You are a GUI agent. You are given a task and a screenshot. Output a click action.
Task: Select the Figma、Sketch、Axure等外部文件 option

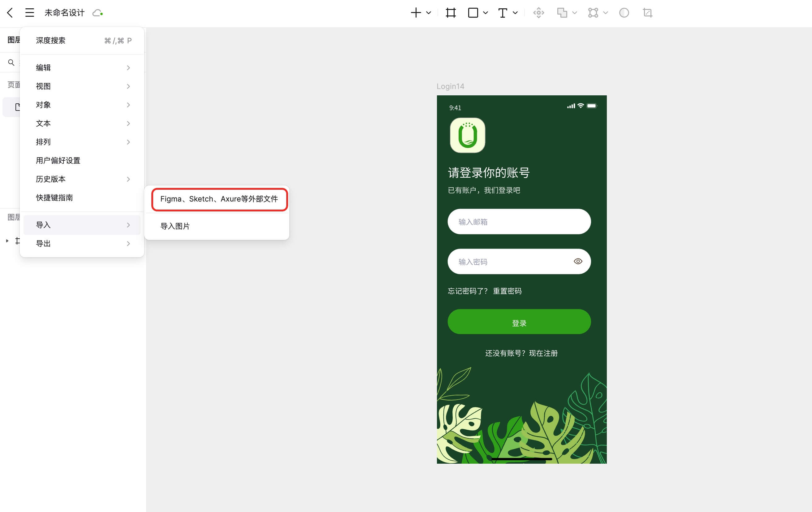(x=219, y=199)
